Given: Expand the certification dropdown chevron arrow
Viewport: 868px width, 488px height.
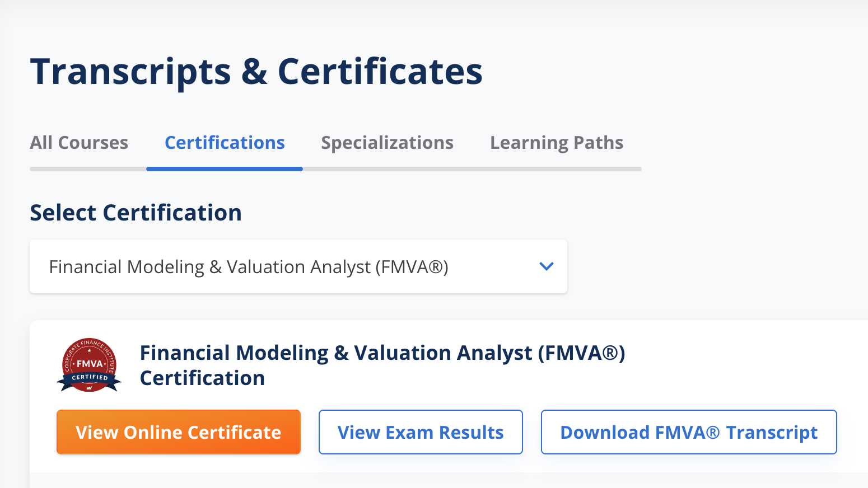Looking at the screenshot, I should coord(546,266).
